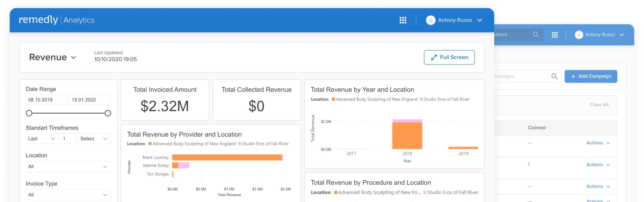The height and width of the screenshot is (202, 644).
Task: Click orange Advanced Body Sculpting legend in Year chart
Action: point(375,99)
